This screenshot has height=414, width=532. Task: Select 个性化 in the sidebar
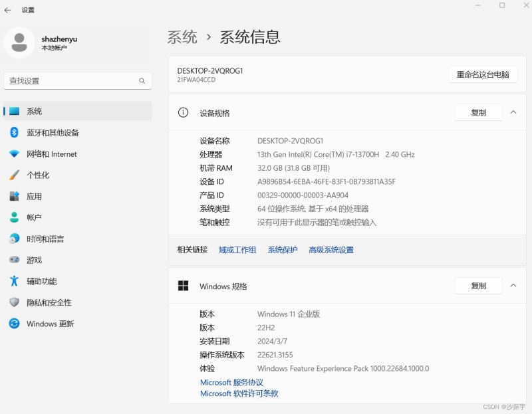[x=78, y=175]
